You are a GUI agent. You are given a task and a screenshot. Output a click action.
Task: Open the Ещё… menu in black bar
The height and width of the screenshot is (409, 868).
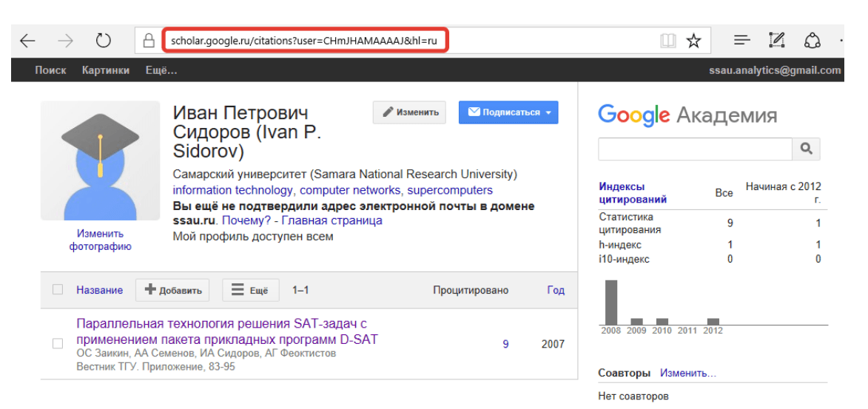tap(161, 70)
